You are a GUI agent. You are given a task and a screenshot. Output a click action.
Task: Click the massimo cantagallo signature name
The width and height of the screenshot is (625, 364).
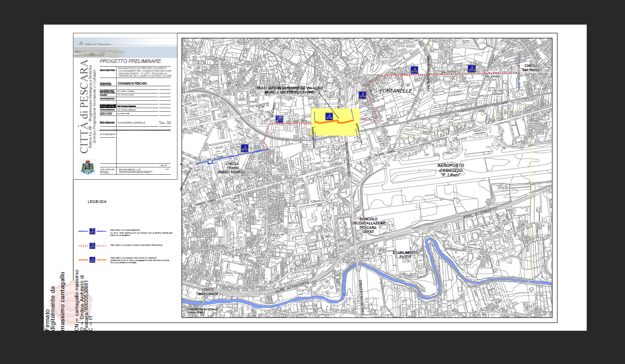63,301
